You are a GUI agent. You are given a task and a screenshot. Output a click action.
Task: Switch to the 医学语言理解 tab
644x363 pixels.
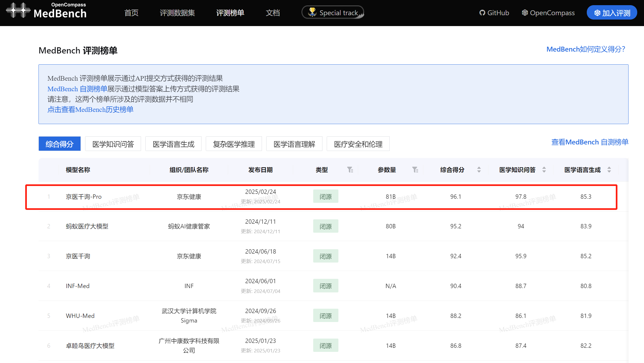pos(294,144)
